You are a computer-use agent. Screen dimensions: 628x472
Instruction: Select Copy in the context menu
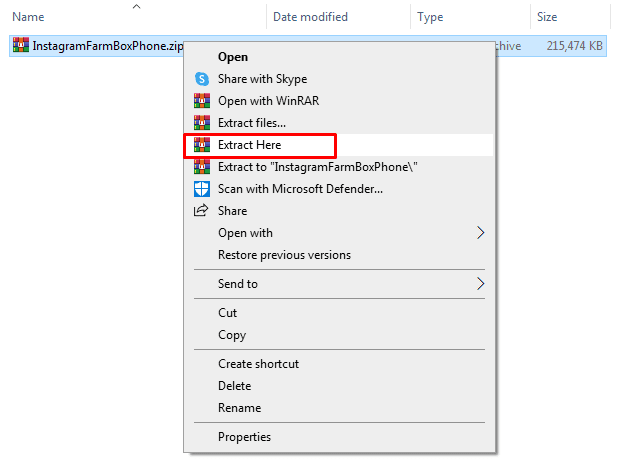point(232,335)
